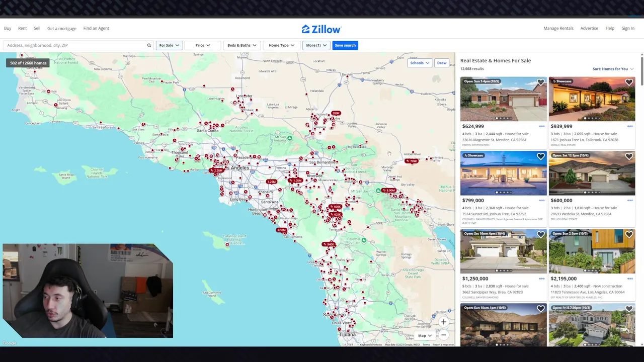Save the Sun 10am-1pm open house listing

tap(540, 309)
